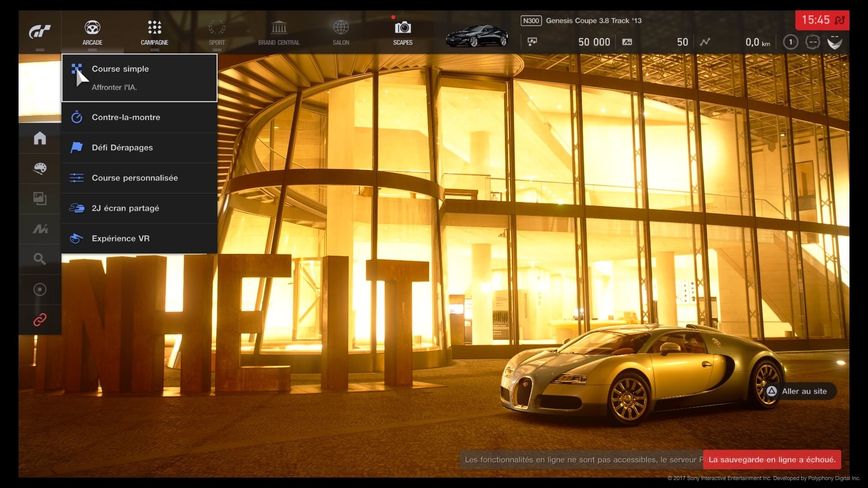Open the livery editor palette icon
This screenshot has height=488, width=868.
tap(40, 168)
